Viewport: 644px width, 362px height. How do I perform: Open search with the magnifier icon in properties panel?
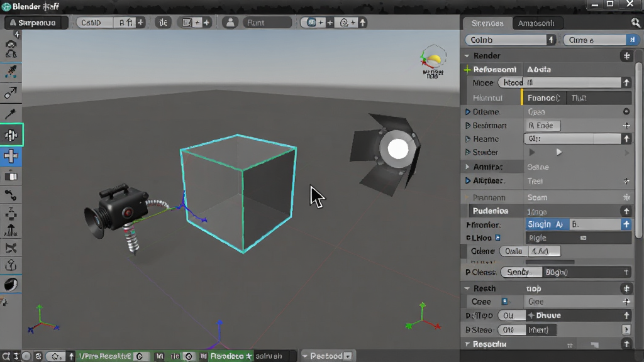click(x=635, y=23)
